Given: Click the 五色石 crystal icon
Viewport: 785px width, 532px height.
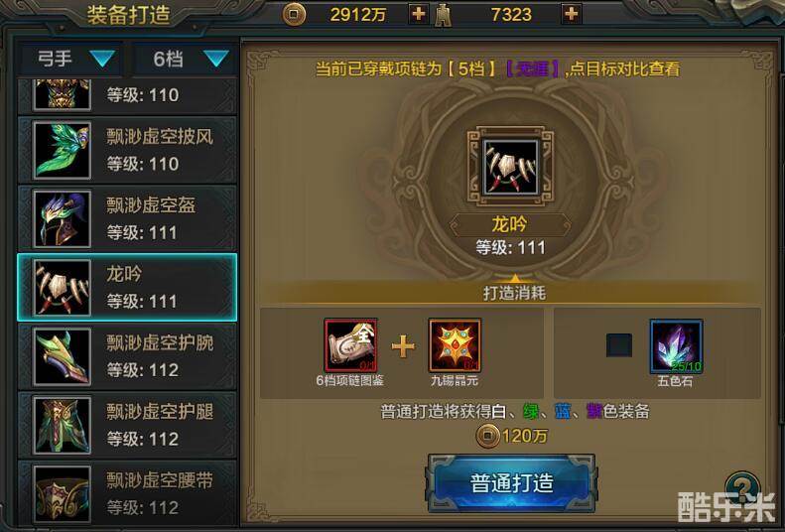Looking at the screenshot, I should pos(677,346).
